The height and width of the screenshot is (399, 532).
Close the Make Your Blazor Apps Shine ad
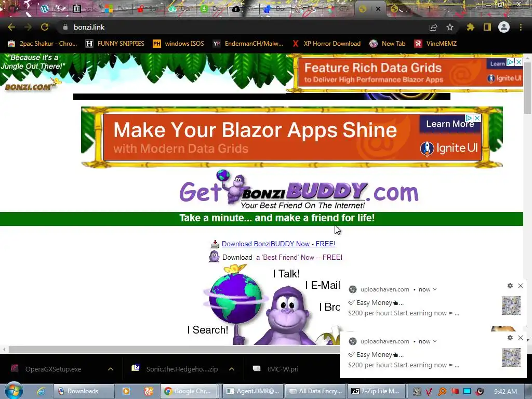[477, 118]
